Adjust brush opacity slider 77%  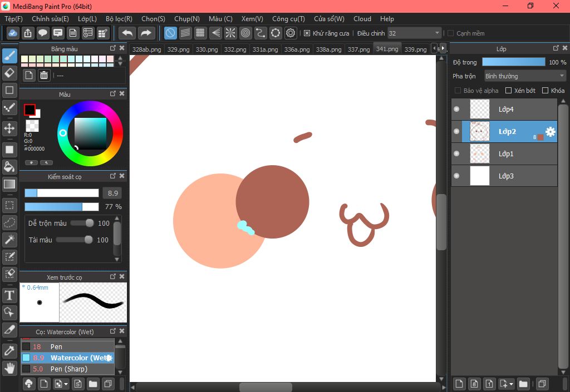point(61,206)
